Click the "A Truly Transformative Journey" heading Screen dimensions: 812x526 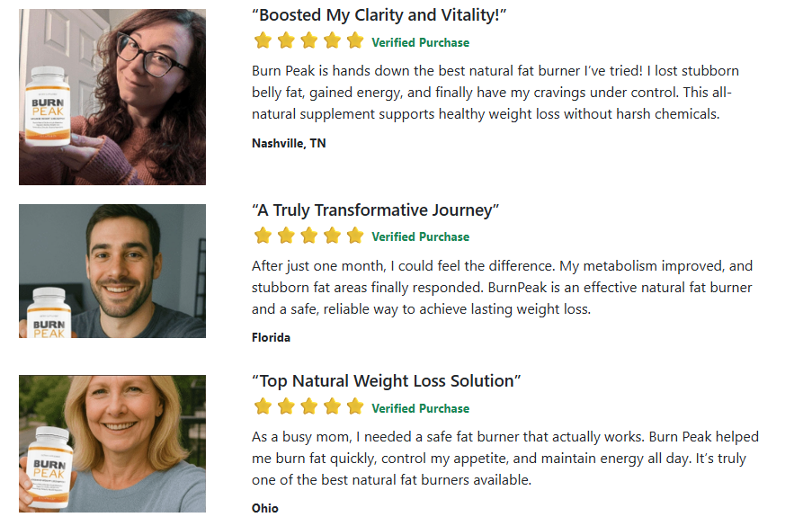(375, 210)
